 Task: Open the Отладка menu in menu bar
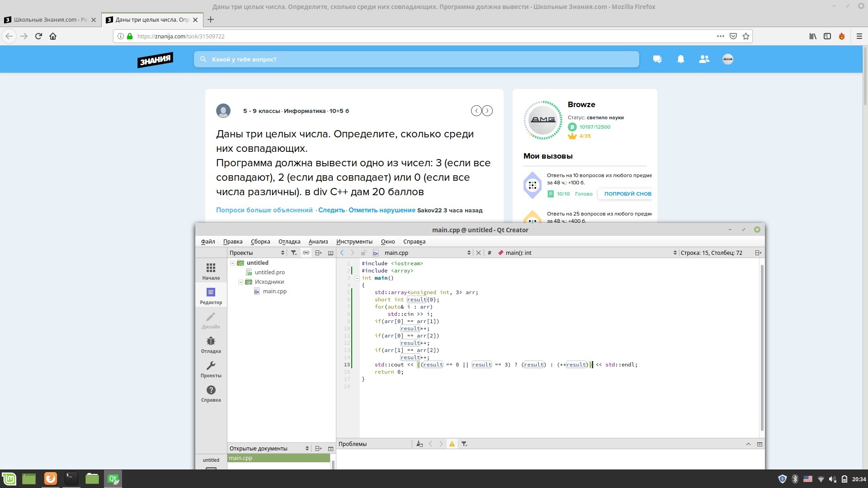(x=289, y=242)
